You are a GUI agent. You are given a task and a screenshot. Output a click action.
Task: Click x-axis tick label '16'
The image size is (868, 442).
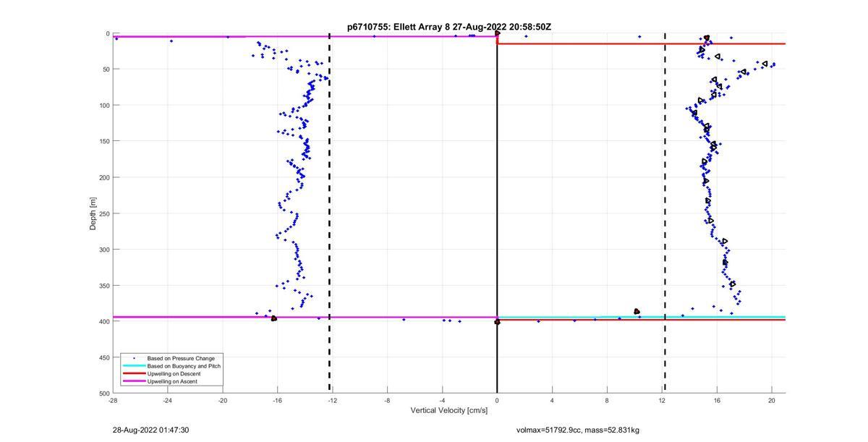click(717, 400)
